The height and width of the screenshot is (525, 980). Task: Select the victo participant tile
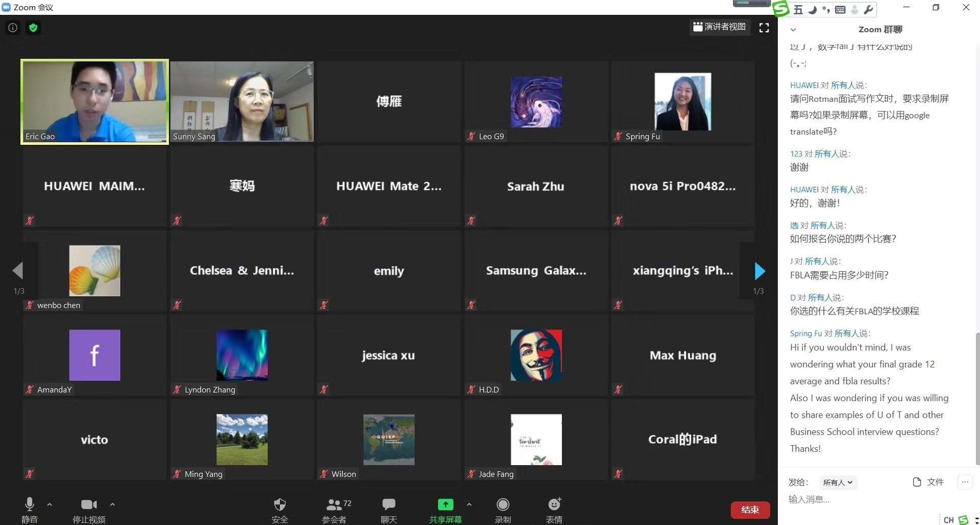pyautogui.click(x=95, y=440)
